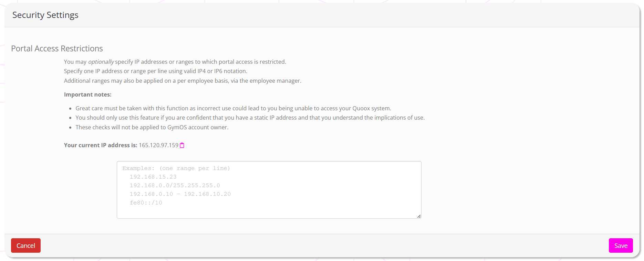Click the Security Settings title
The image size is (644, 261).
(x=45, y=15)
